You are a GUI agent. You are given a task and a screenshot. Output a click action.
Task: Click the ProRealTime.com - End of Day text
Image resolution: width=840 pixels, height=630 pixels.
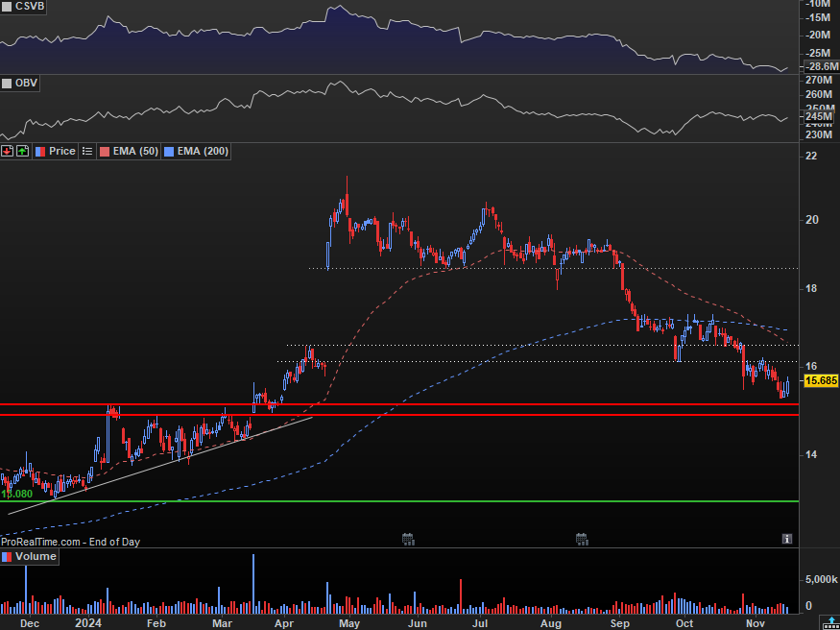[x=71, y=543]
